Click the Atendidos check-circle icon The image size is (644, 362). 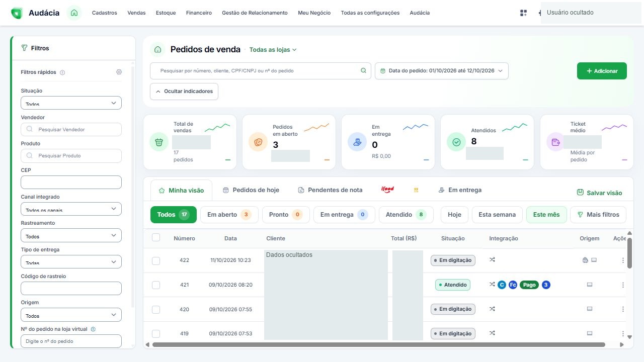coord(456,142)
